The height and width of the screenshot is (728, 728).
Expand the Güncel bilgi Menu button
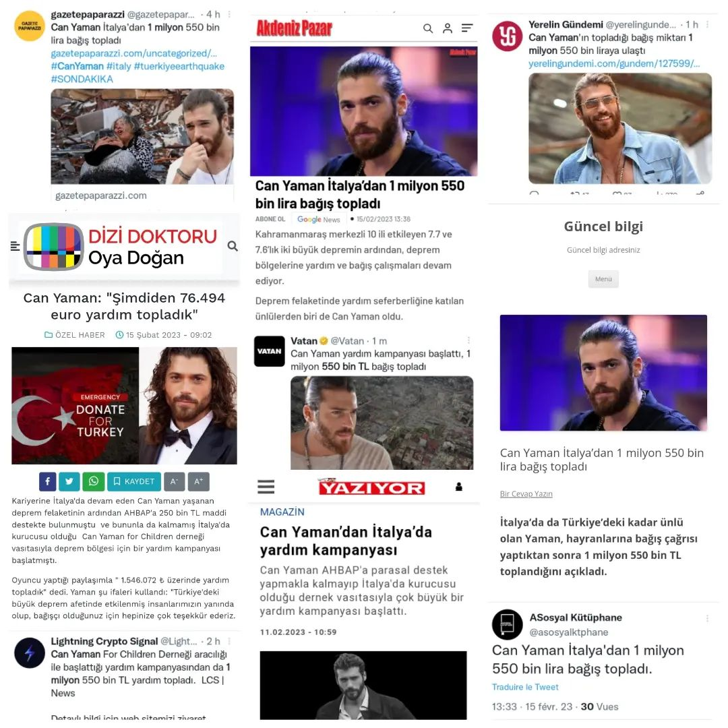click(603, 279)
